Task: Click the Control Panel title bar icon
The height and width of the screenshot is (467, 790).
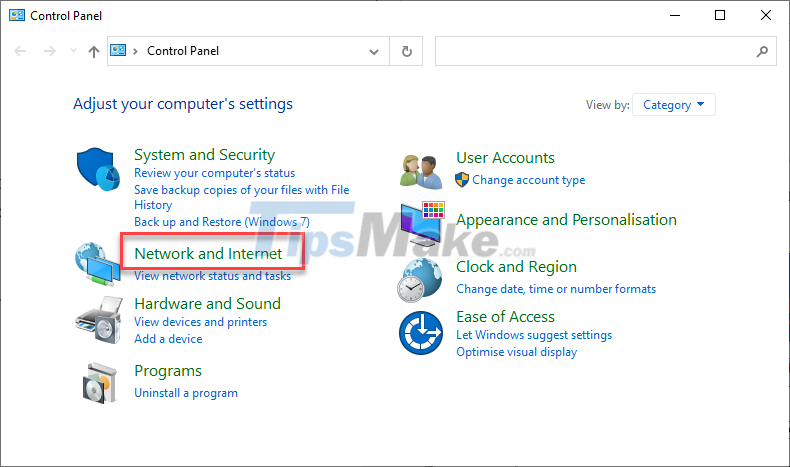Action: [17, 15]
